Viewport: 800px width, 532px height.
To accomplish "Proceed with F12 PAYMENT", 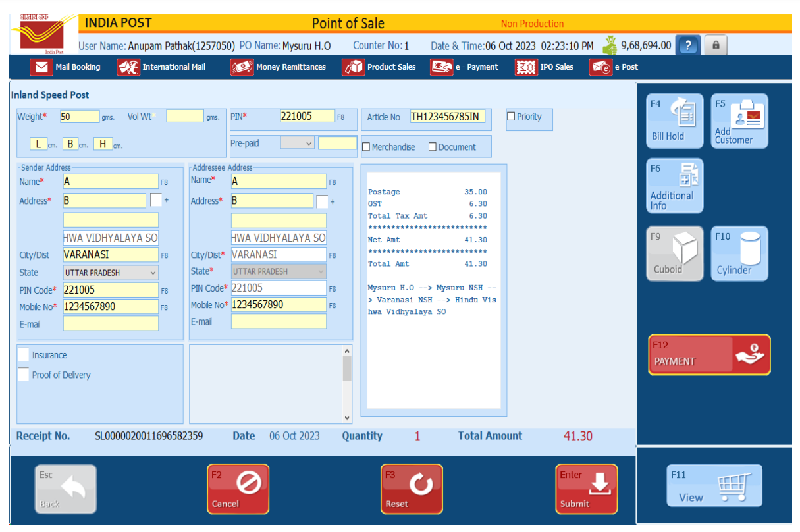I will click(709, 355).
